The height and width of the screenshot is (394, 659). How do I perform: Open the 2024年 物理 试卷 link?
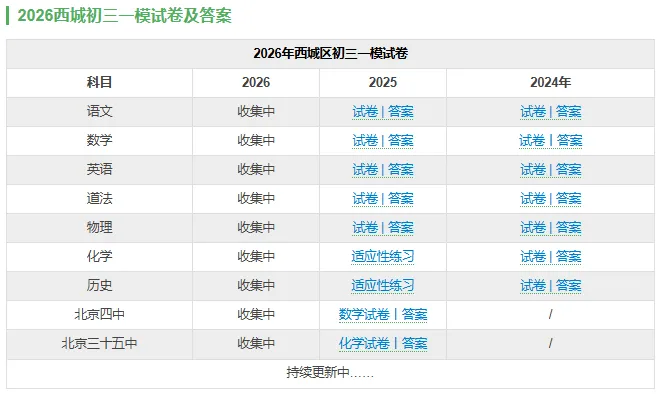tap(533, 227)
